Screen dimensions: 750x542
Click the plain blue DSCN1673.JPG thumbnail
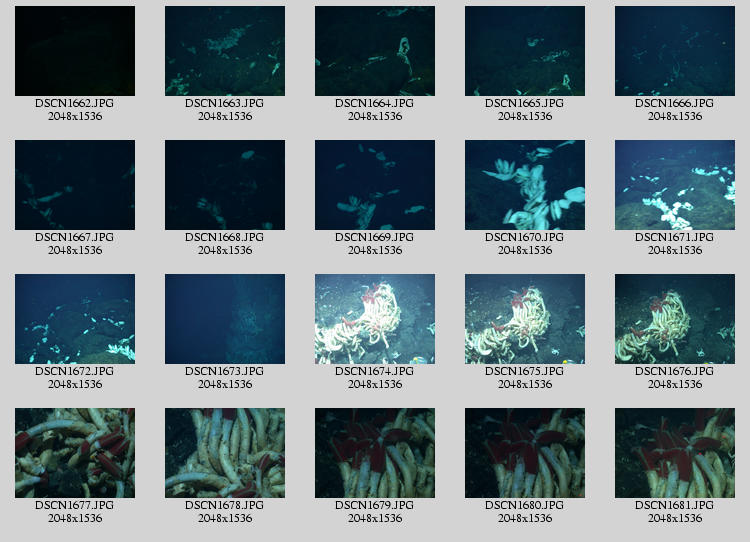[x=225, y=319]
